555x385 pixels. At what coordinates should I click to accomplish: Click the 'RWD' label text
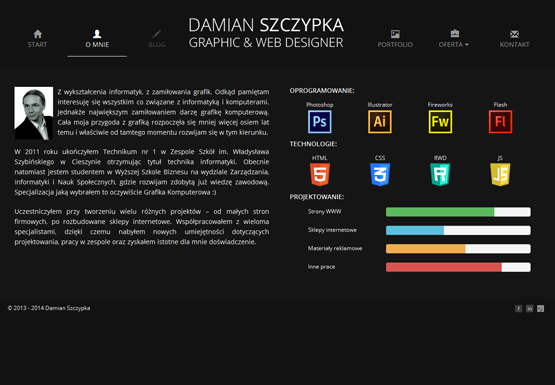[440, 158]
